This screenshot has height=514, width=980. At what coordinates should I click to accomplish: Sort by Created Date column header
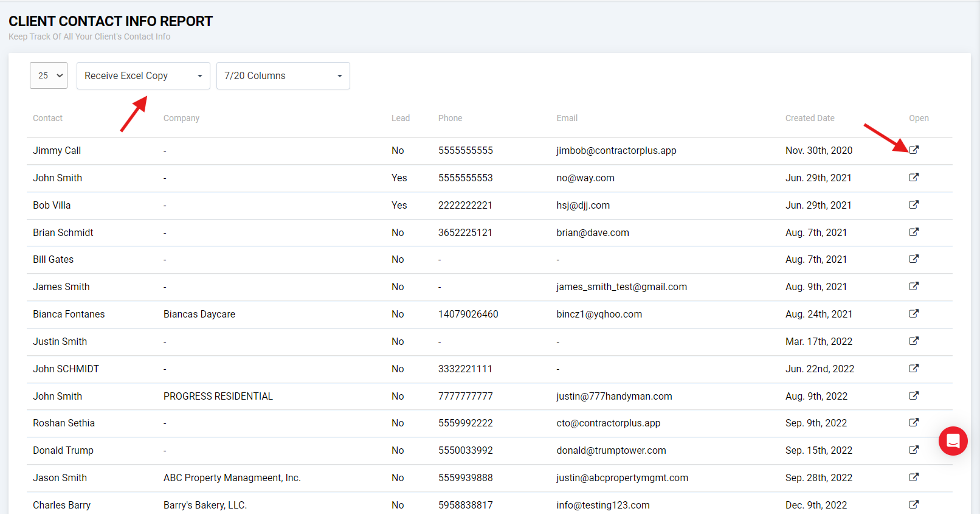(x=809, y=118)
